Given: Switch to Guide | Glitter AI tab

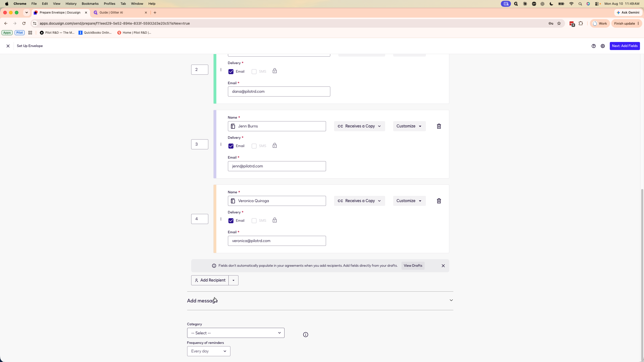Looking at the screenshot, I should pos(120,13).
